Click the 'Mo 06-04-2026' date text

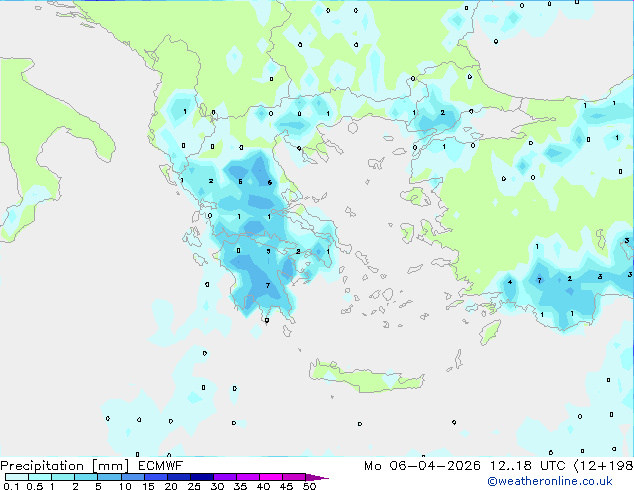(x=422, y=466)
